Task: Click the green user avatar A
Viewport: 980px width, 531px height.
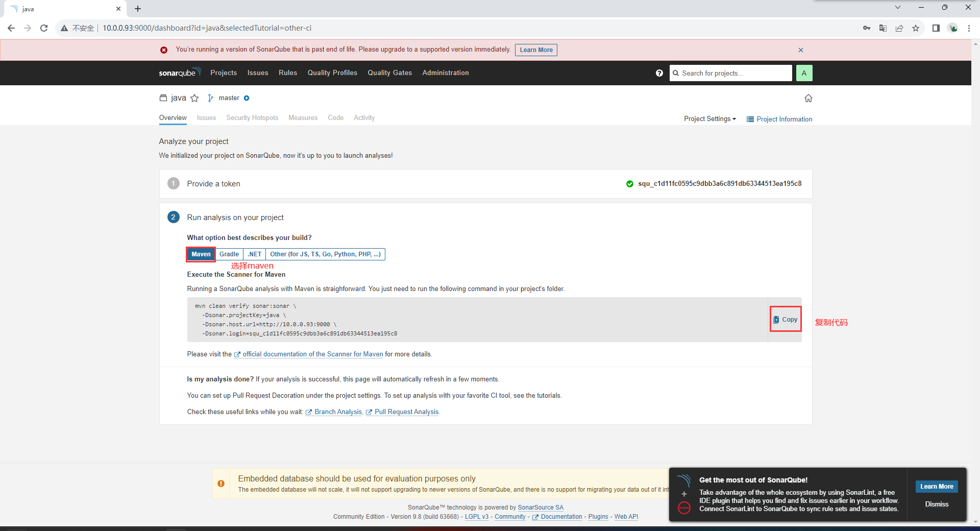Action: coord(804,73)
